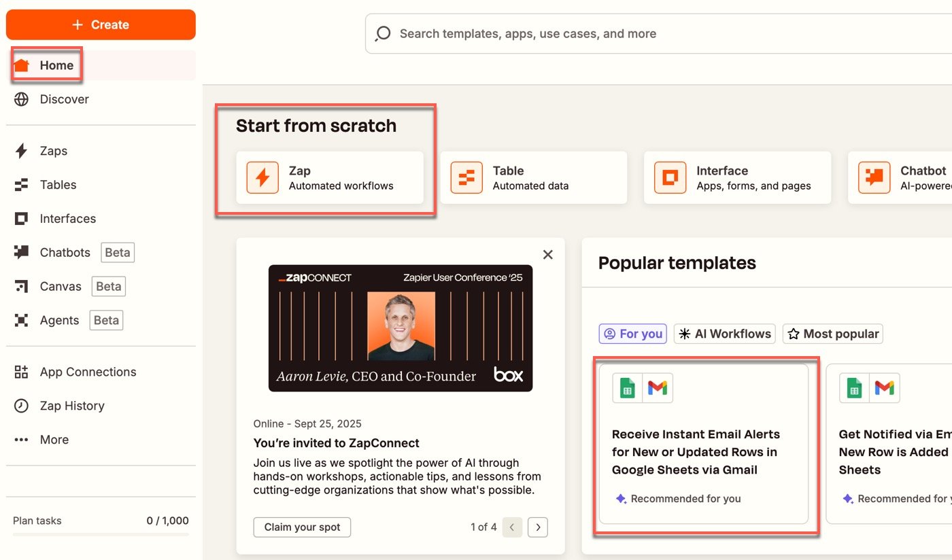Open the Get Notified via Email template

click(889, 444)
